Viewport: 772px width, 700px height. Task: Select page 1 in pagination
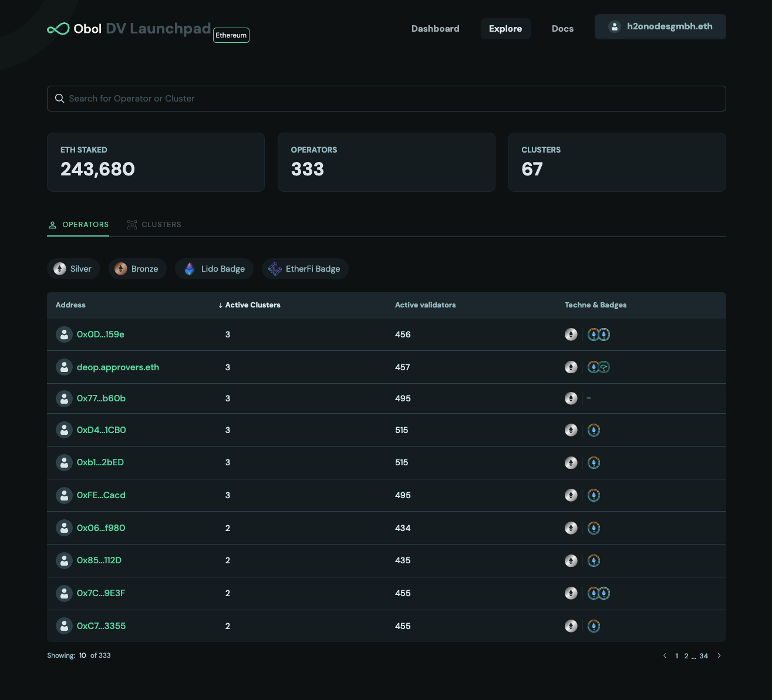tap(677, 656)
